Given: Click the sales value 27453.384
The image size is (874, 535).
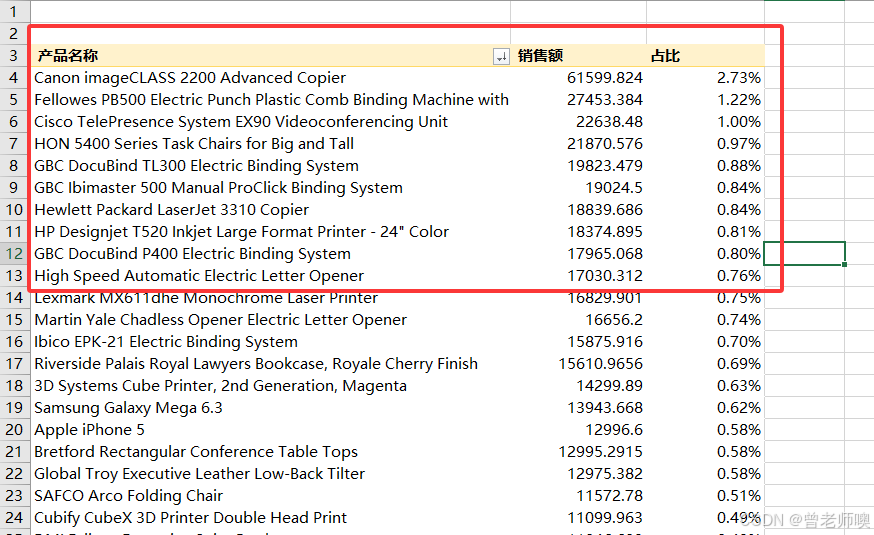Looking at the screenshot, I should tap(579, 100).
